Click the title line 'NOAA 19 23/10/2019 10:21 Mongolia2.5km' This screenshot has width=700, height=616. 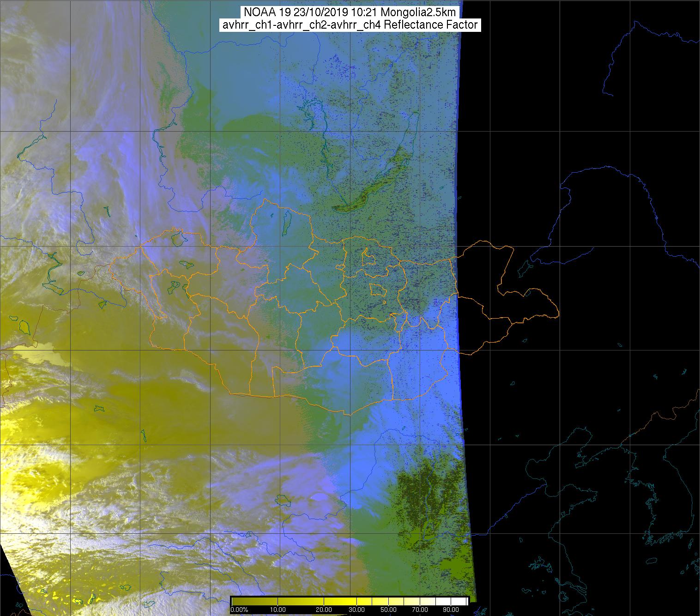pos(350,12)
